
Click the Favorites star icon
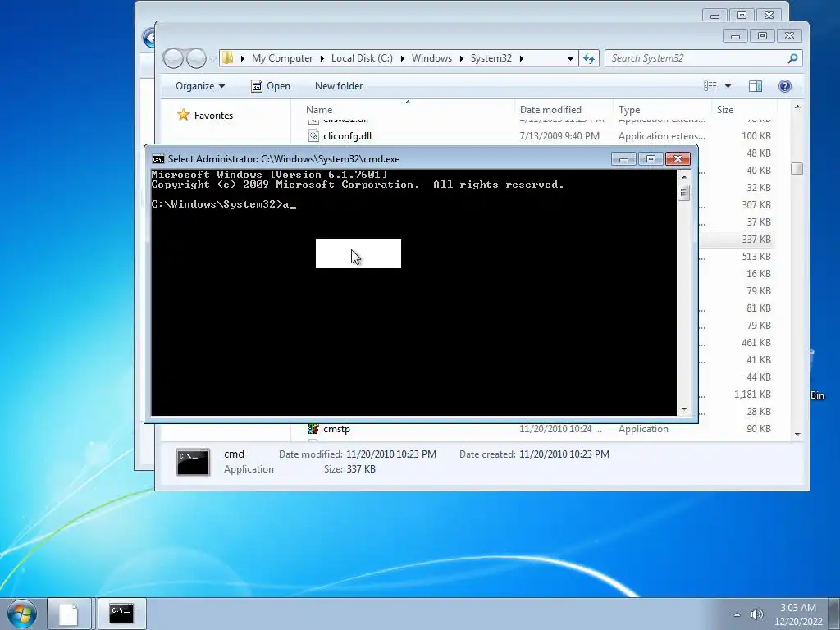pyautogui.click(x=183, y=115)
